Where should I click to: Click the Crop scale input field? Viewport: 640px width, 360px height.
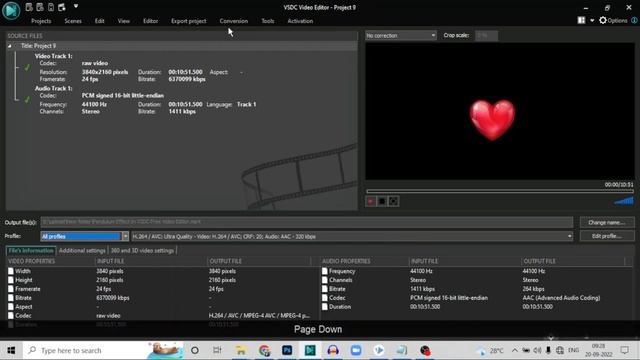click(x=486, y=36)
